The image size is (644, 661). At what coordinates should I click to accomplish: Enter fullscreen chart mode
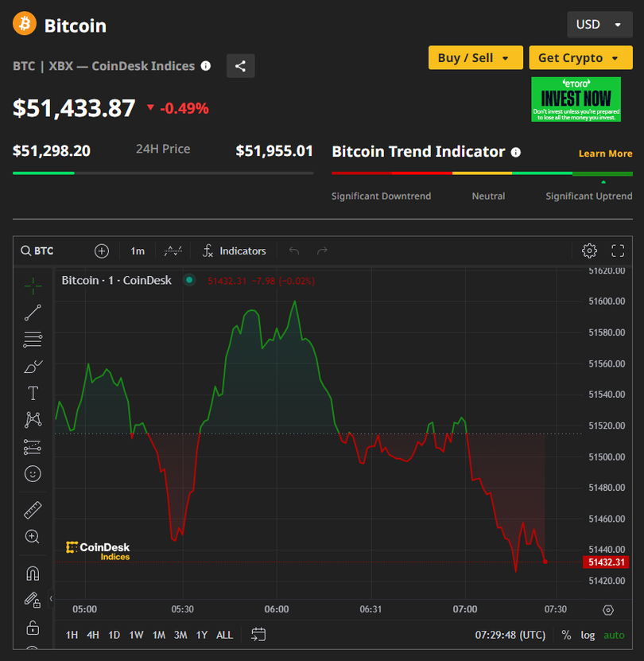tap(618, 251)
